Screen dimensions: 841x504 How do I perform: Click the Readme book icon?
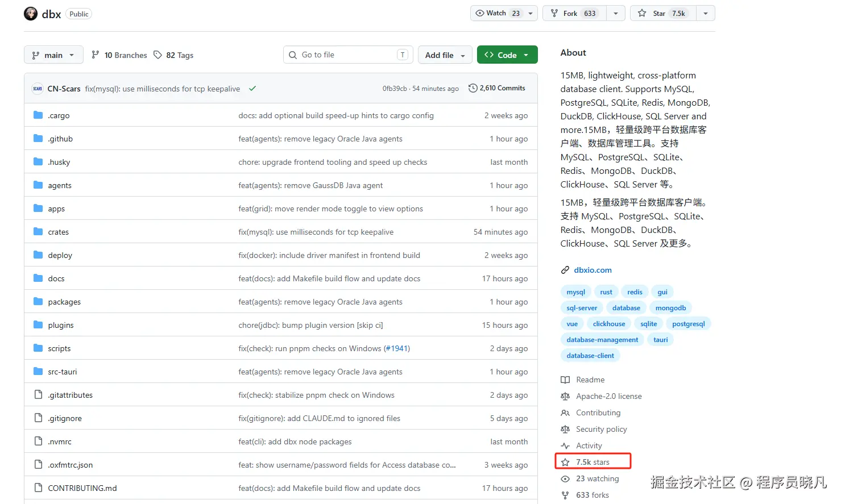pyautogui.click(x=565, y=380)
